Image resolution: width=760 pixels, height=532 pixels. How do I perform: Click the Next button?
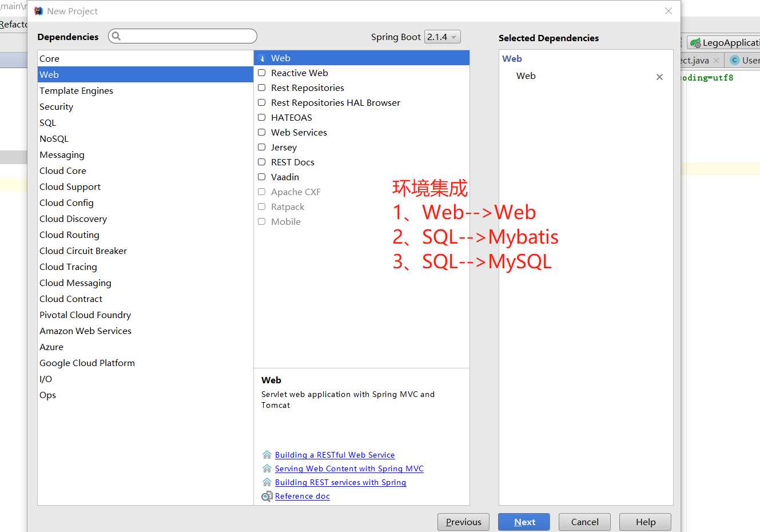pyautogui.click(x=524, y=522)
